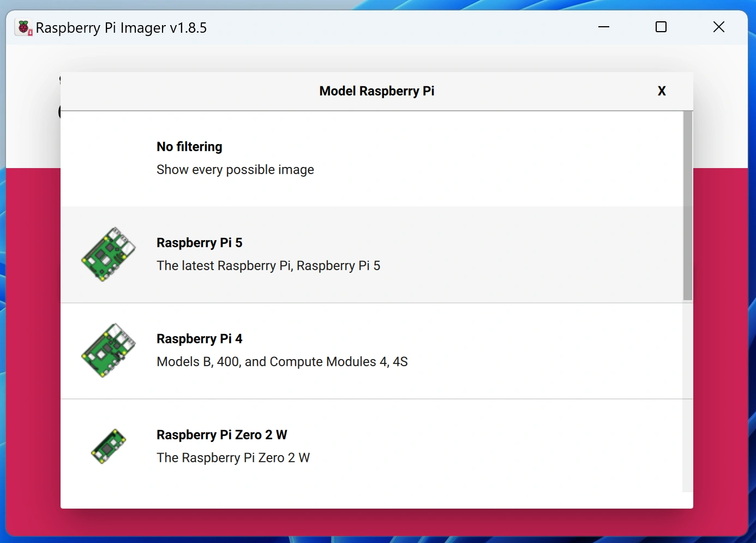Maximize the Raspberry Pi Imager window

(x=661, y=27)
